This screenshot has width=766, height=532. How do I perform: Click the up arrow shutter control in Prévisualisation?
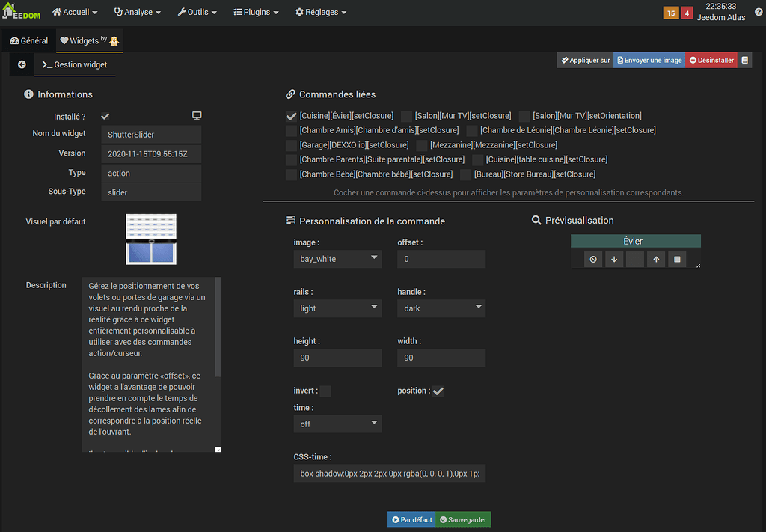(x=656, y=259)
